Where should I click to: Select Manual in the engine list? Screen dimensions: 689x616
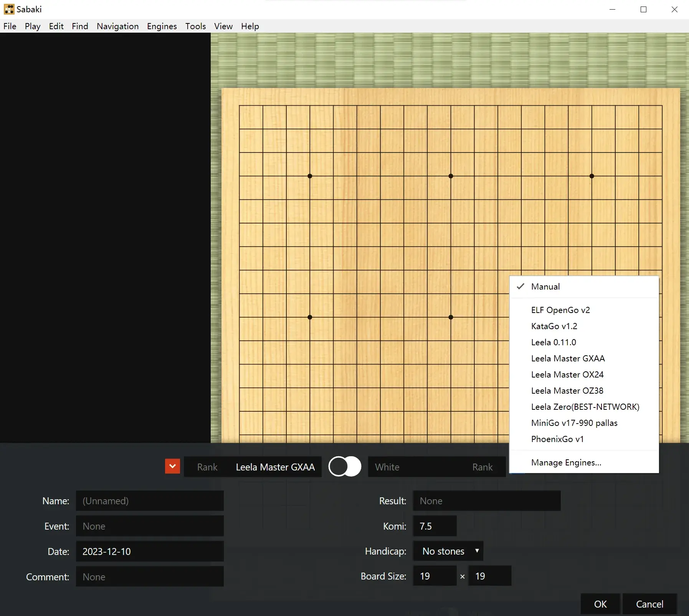(x=584, y=286)
